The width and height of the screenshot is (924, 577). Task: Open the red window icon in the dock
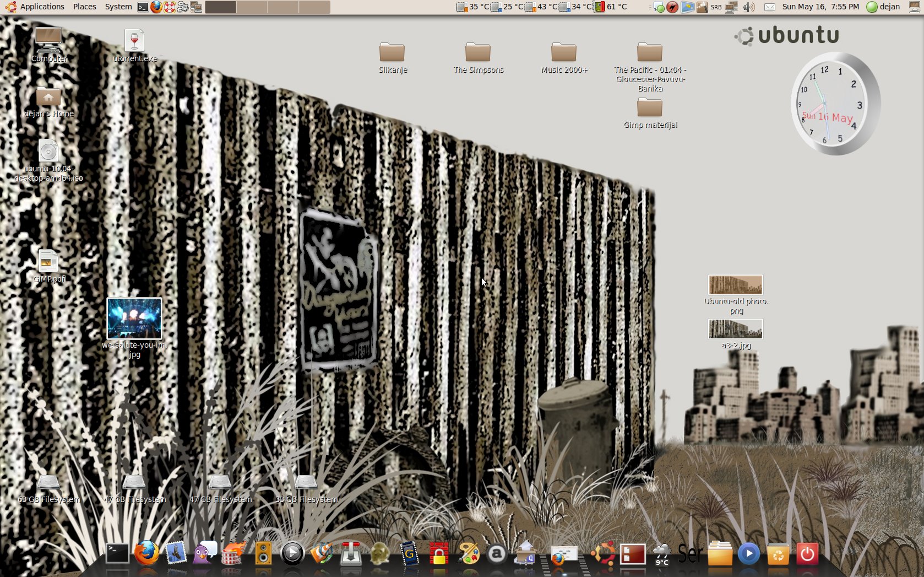click(633, 554)
